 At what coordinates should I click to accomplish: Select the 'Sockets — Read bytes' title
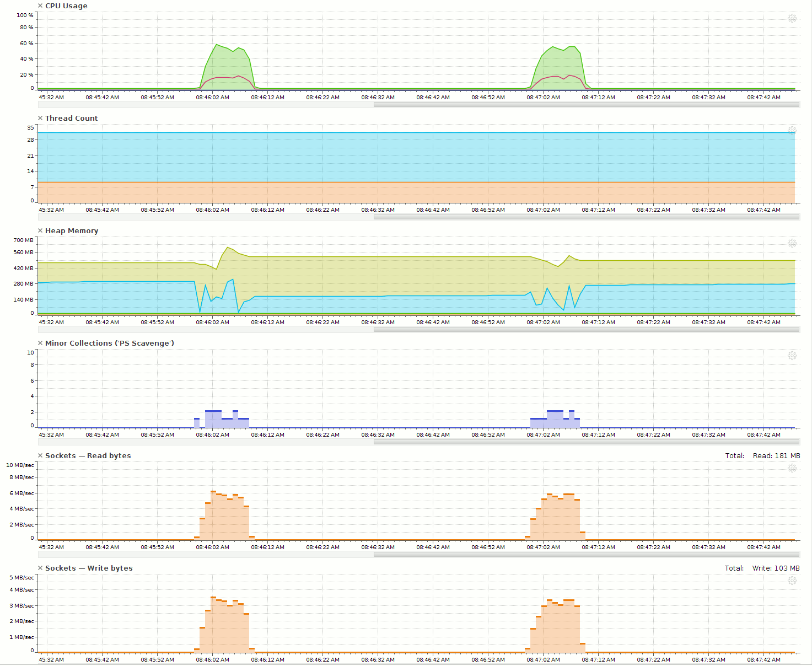(x=88, y=455)
